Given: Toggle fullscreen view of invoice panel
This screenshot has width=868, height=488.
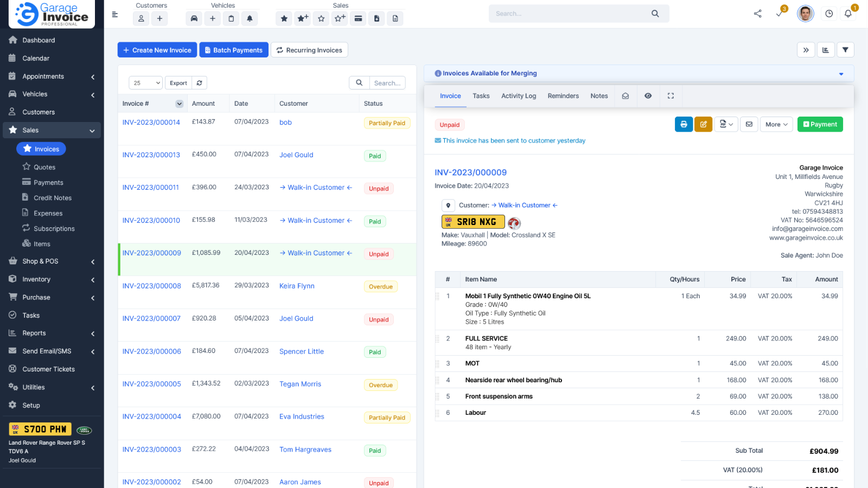Looking at the screenshot, I should [671, 96].
